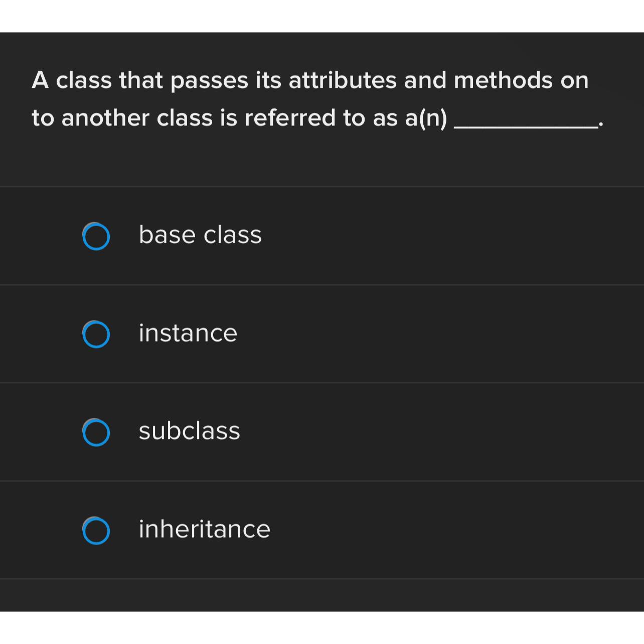Screen dimensions: 644x644
Task: Click the second answer option row
Action: coord(321,334)
